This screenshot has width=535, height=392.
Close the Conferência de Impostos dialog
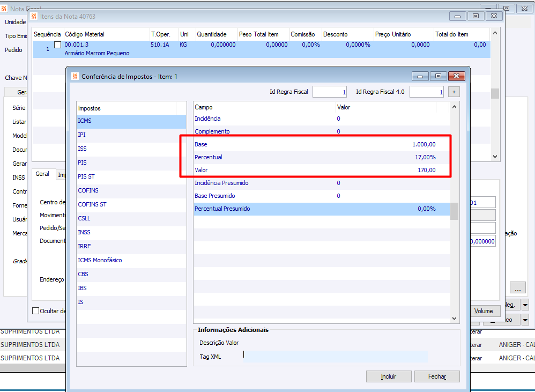point(457,76)
